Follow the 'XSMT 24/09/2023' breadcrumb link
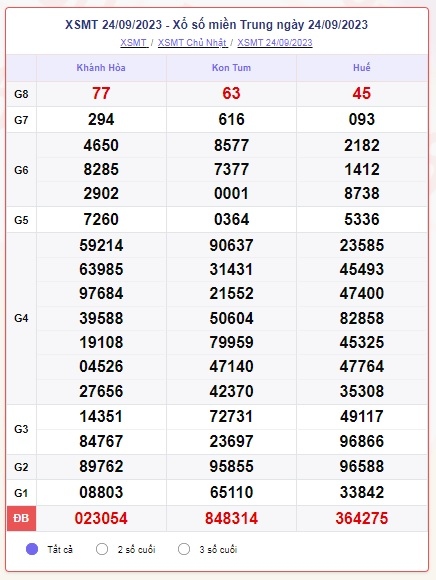This screenshot has width=436, height=580. (x=275, y=43)
